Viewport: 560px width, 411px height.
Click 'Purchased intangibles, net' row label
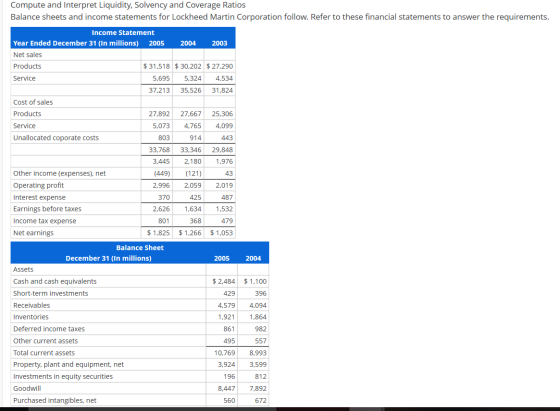click(x=55, y=401)
